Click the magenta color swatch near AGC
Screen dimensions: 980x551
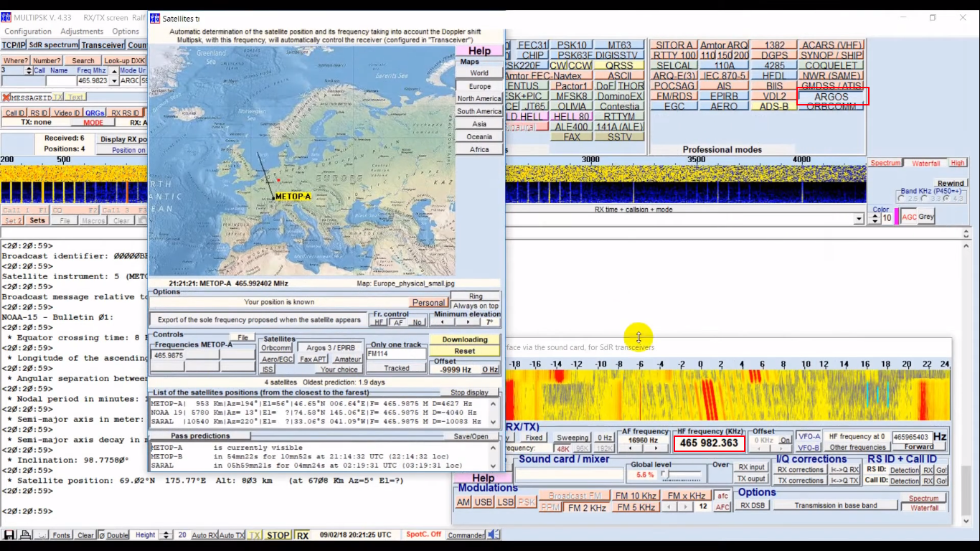(x=897, y=217)
